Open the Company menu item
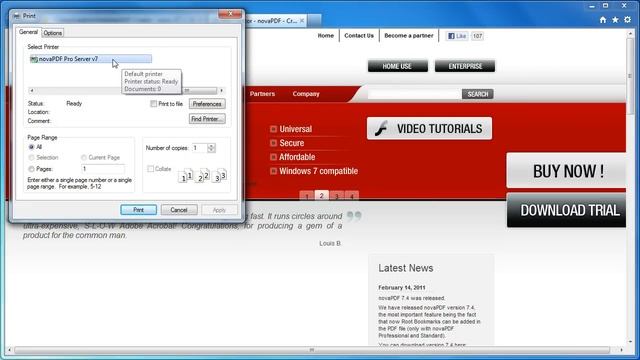This screenshot has width=640, height=360. (306, 94)
